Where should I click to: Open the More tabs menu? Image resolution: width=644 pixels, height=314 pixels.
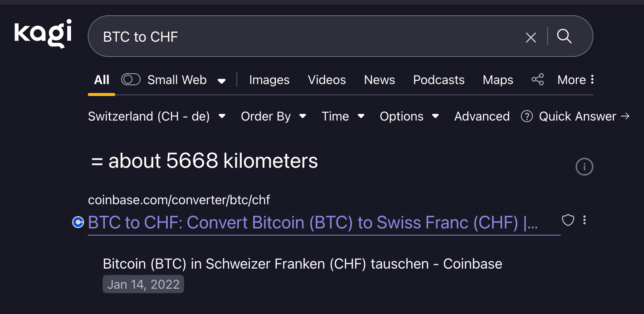[x=575, y=80]
